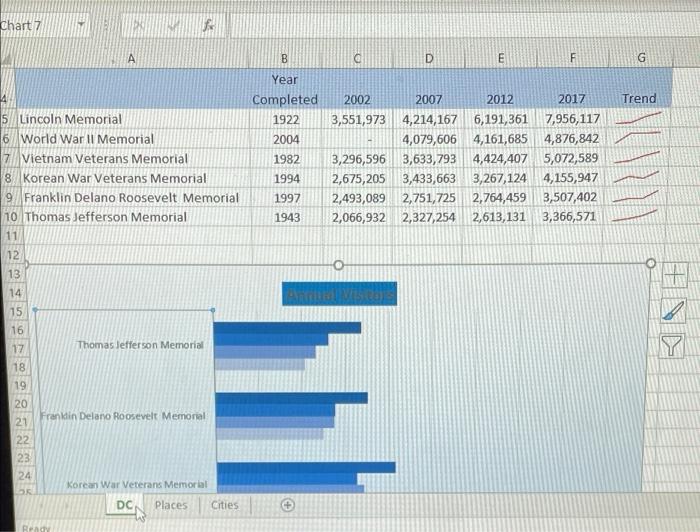The image size is (700, 532).
Task: Select cell with value 2,327,254
Action: coord(429,217)
